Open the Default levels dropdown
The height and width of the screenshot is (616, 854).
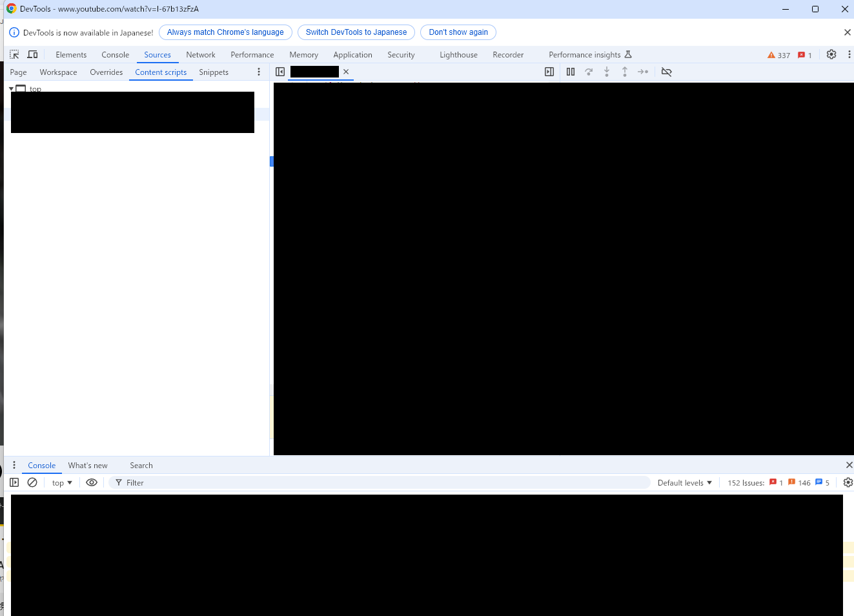[x=684, y=482]
